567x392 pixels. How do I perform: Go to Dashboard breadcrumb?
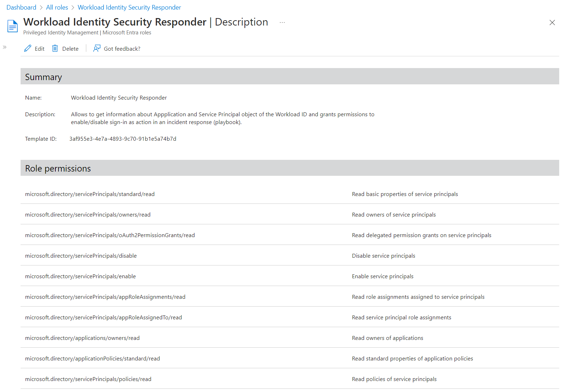[x=21, y=7]
